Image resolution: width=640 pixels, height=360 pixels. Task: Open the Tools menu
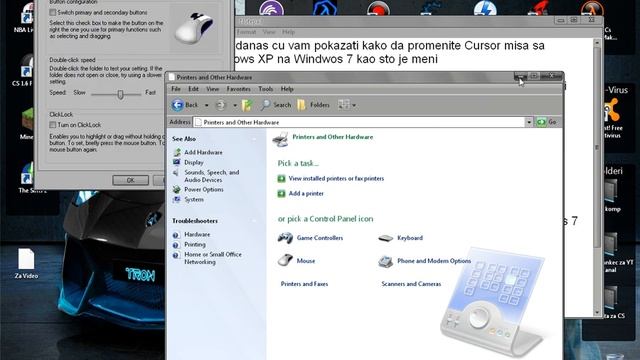point(265,89)
